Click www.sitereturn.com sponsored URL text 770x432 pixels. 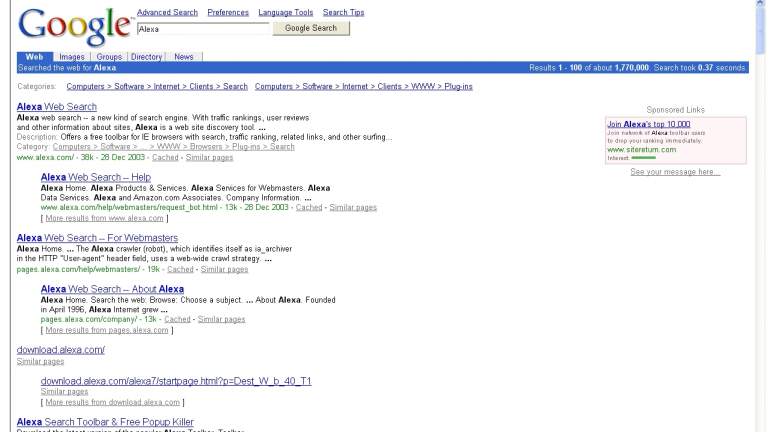(x=641, y=150)
